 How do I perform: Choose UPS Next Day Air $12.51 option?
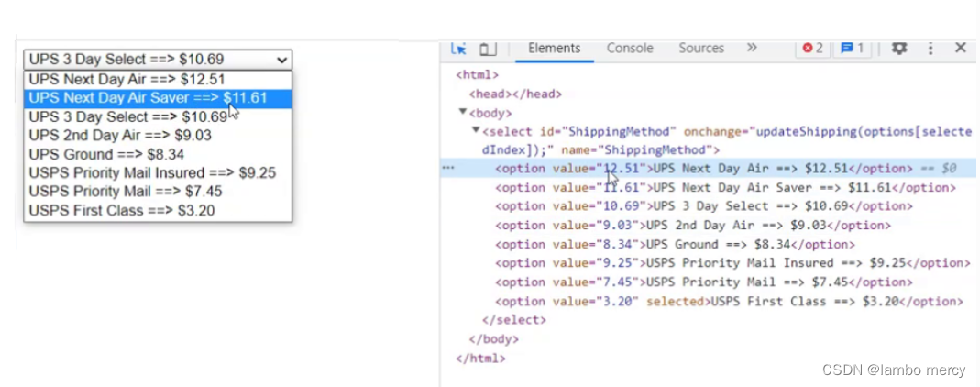point(158,80)
